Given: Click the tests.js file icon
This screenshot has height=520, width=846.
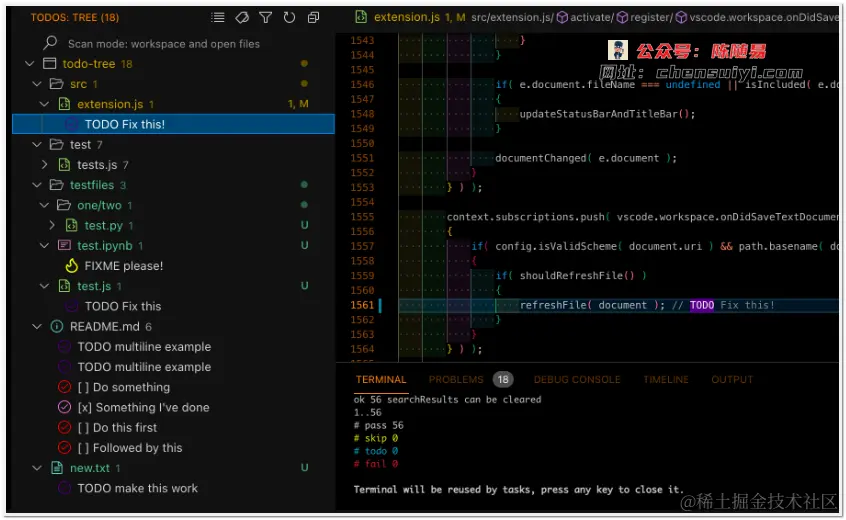Looking at the screenshot, I should (64, 165).
